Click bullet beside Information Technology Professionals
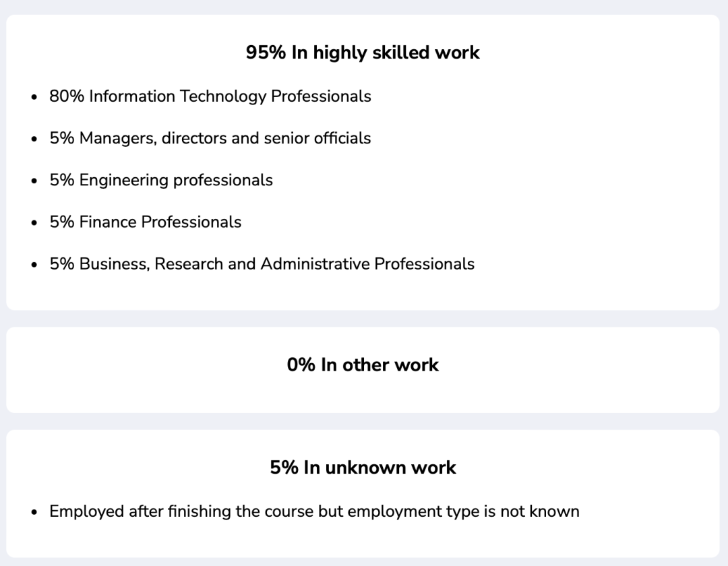The image size is (728, 566). point(34,97)
